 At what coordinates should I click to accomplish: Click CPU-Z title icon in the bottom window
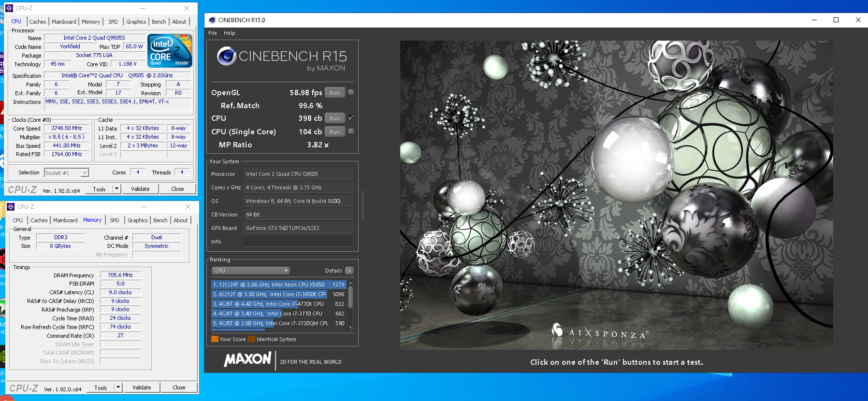[x=11, y=207]
